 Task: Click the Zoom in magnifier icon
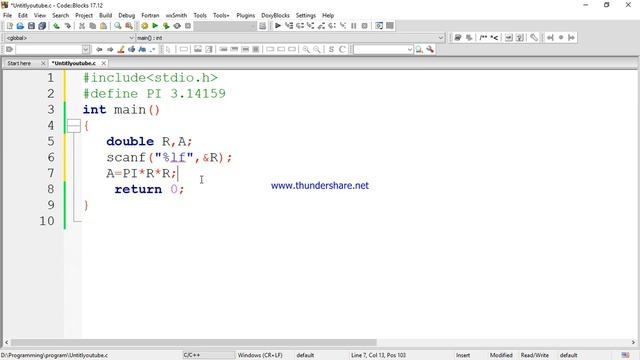(x=306, y=49)
